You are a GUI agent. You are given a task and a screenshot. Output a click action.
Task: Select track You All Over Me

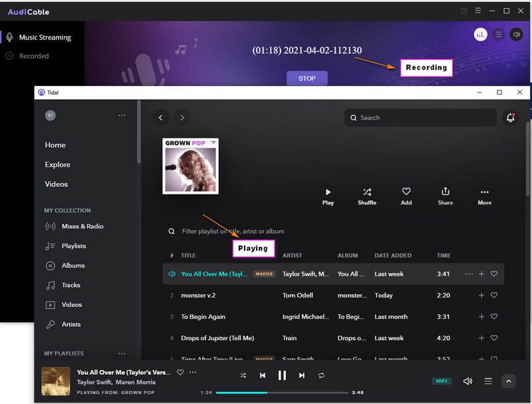tap(214, 274)
